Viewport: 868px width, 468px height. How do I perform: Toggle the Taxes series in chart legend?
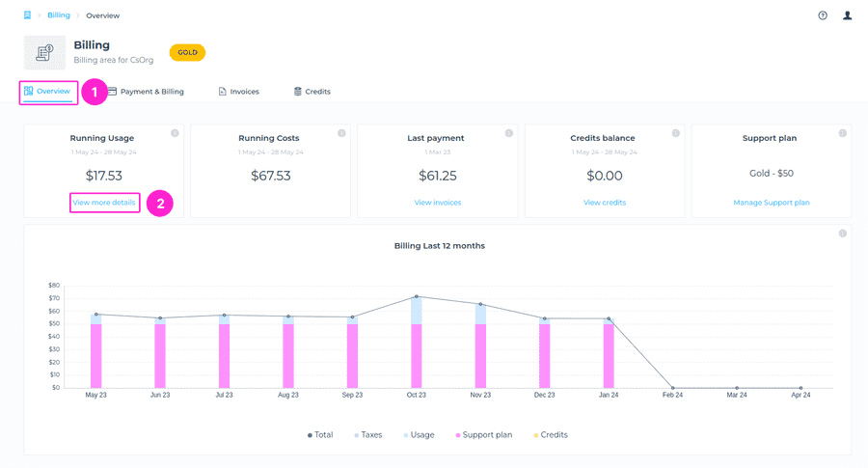click(x=367, y=435)
